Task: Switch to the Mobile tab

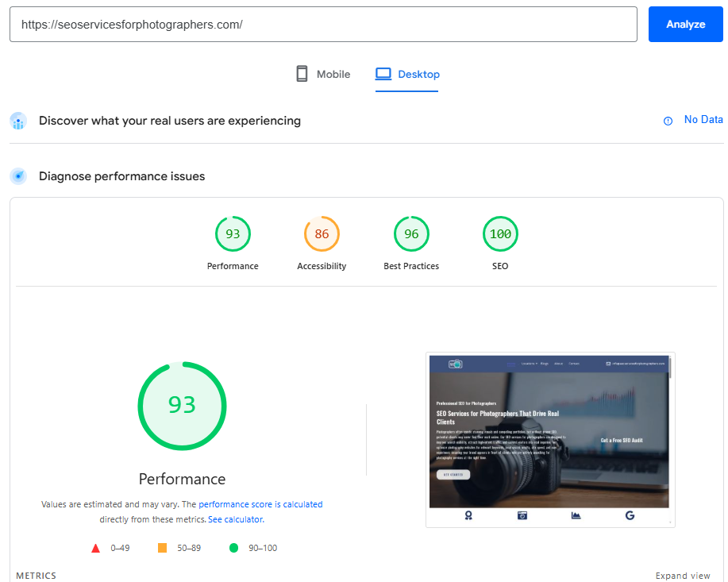Action: tap(322, 74)
